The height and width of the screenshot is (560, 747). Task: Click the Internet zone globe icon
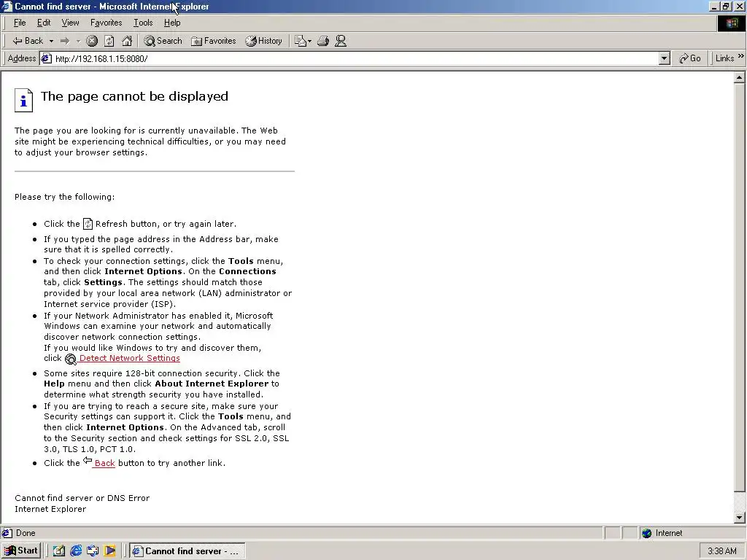tap(646, 533)
